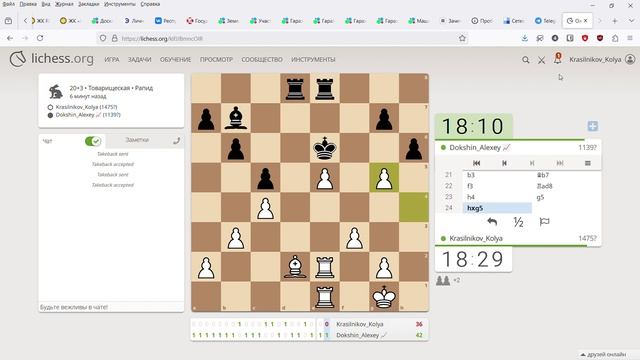Screen dimensions: 640x360
Task: Open lichess search magnifier icon
Action: 526,60
